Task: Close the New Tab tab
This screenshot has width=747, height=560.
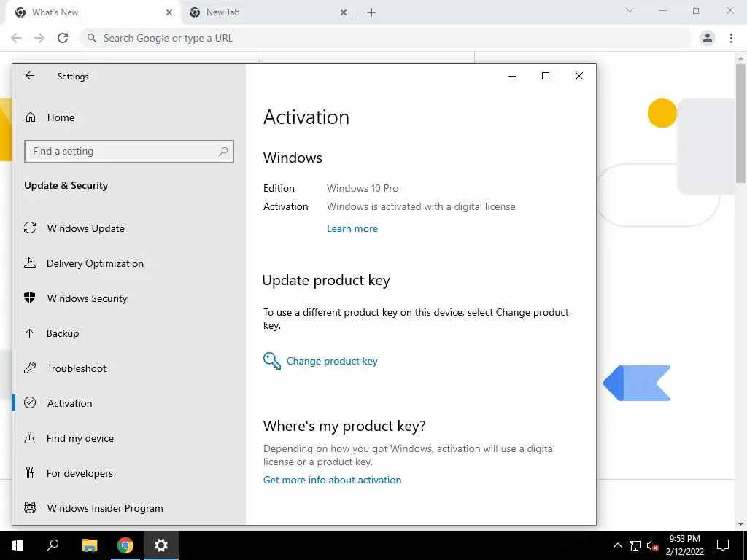Action: pos(344,12)
